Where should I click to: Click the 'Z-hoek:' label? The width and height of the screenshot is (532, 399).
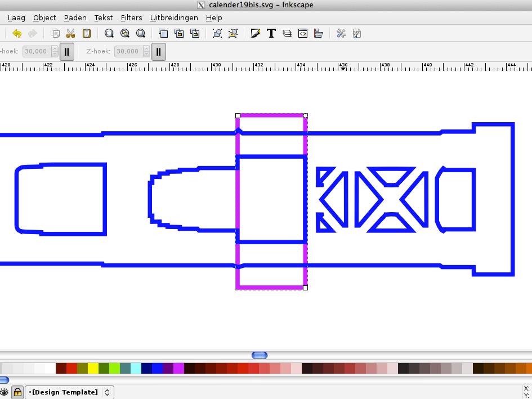[x=99, y=51]
